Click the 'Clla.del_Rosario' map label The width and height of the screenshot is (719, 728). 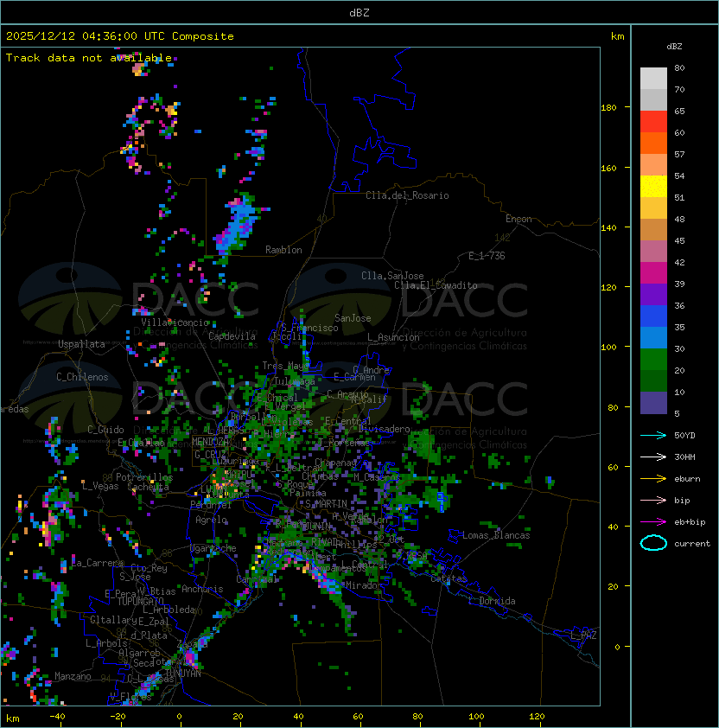(407, 195)
